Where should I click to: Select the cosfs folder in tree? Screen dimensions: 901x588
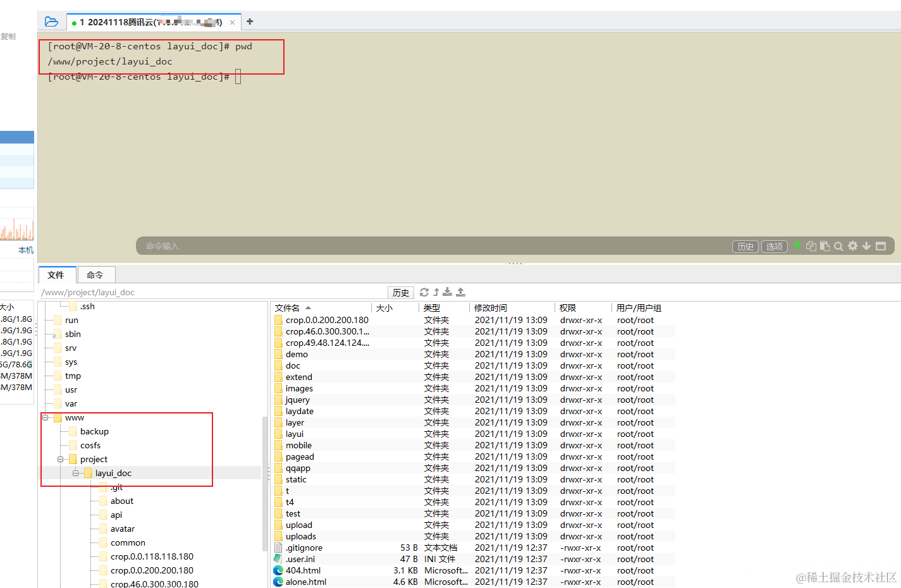[90, 445]
